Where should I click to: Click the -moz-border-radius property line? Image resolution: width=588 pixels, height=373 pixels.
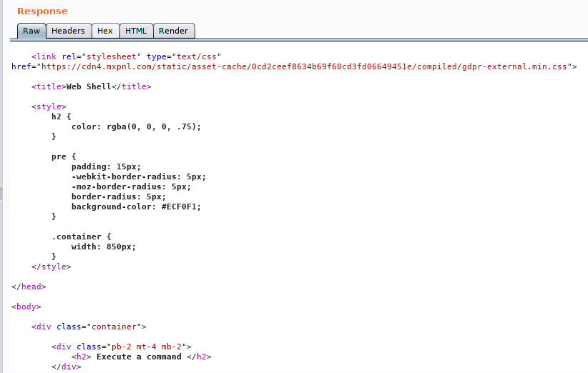[x=131, y=186]
